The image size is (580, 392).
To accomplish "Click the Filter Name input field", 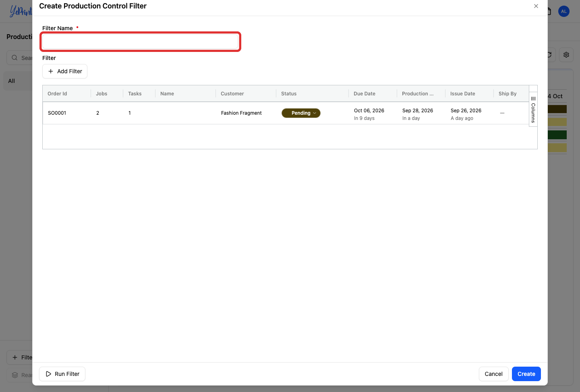I will coord(141,41).
